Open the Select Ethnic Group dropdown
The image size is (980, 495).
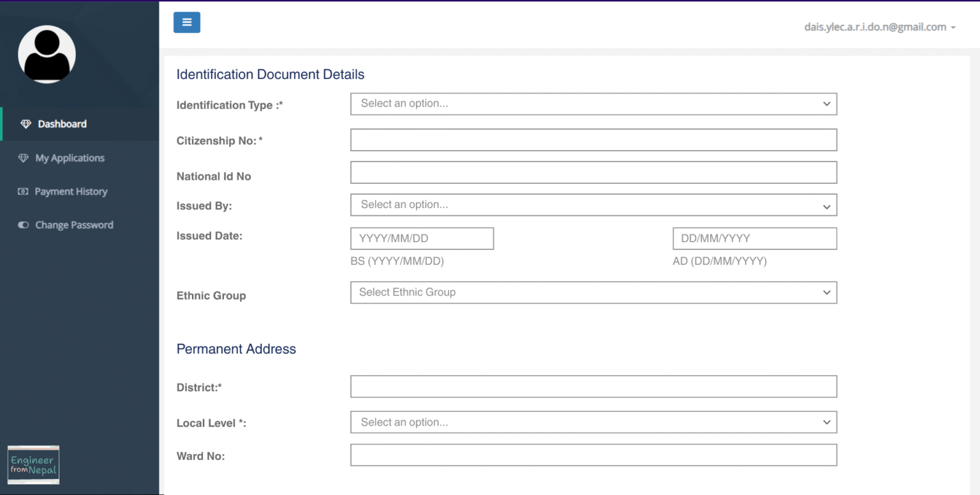593,292
